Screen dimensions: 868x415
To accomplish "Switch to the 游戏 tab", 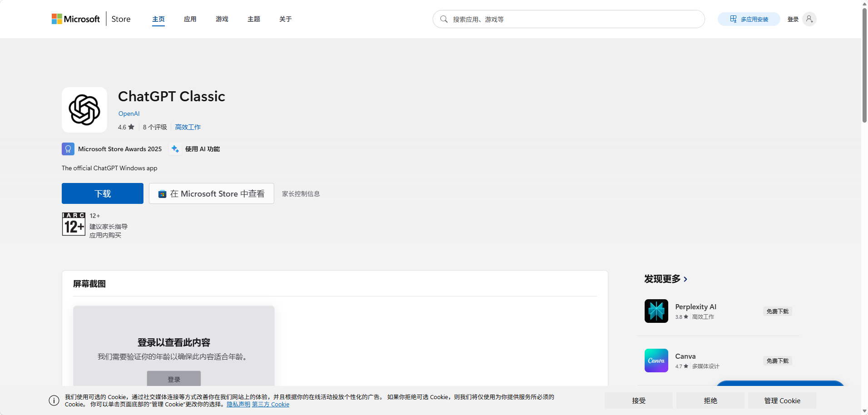I will coord(222,19).
